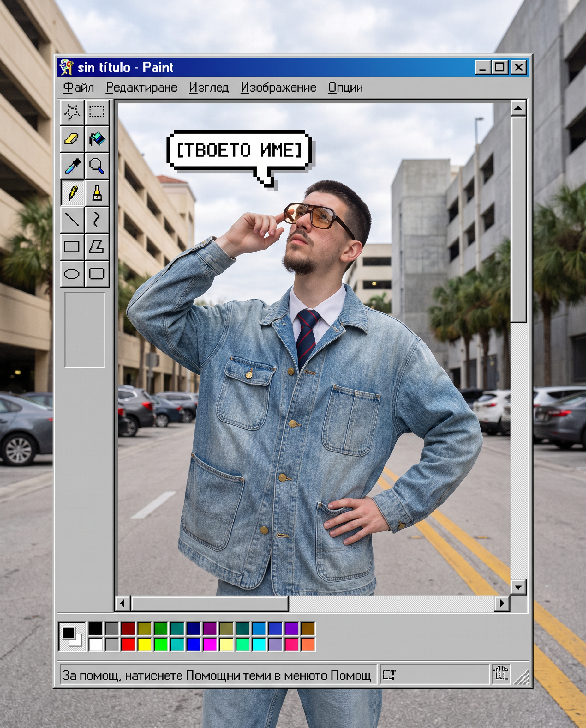Pick the brown swatch
Screen dimensions: 586x728
point(308,629)
